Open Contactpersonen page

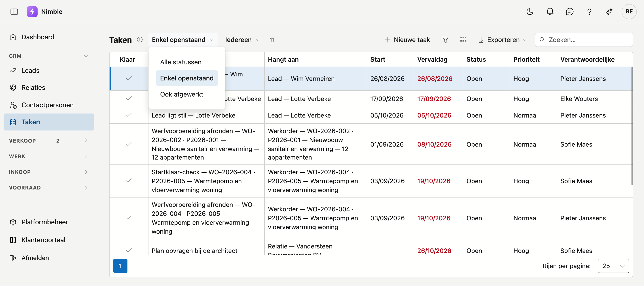tap(49, 105)
